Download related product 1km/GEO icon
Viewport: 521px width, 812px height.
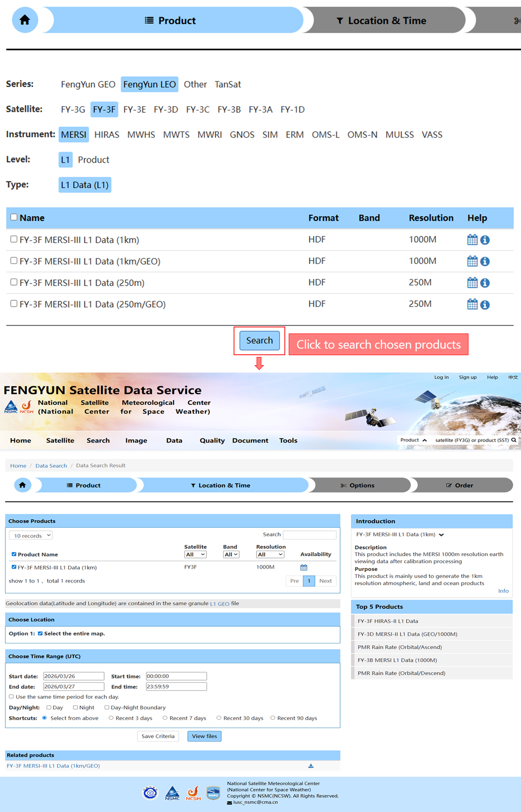[x=311, y=766]
